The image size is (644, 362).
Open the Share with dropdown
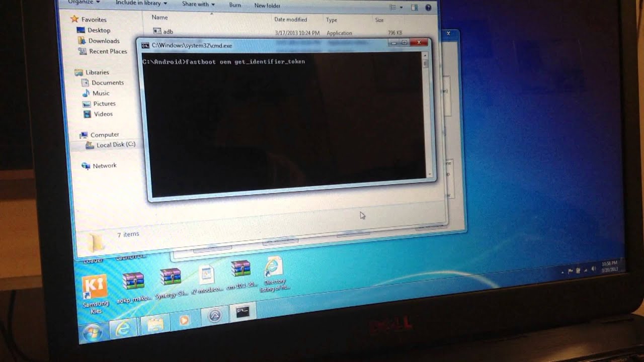(198, 4)
